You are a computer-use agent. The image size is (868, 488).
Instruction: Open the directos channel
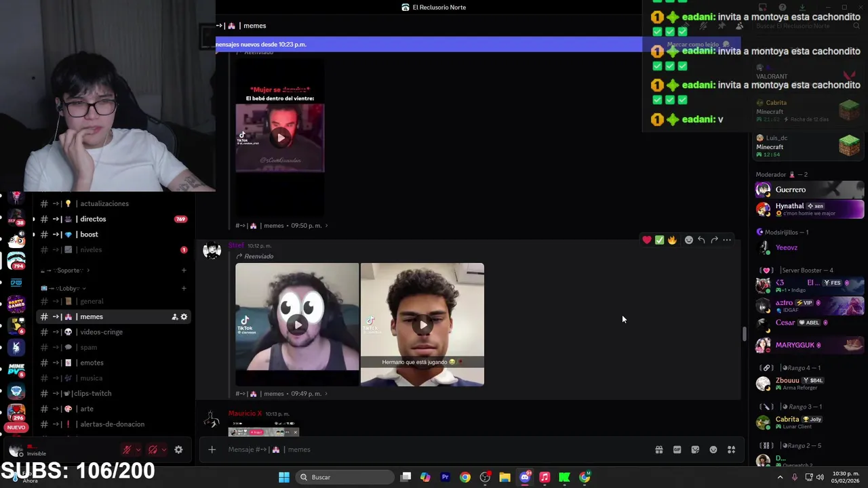pos(113,219)
